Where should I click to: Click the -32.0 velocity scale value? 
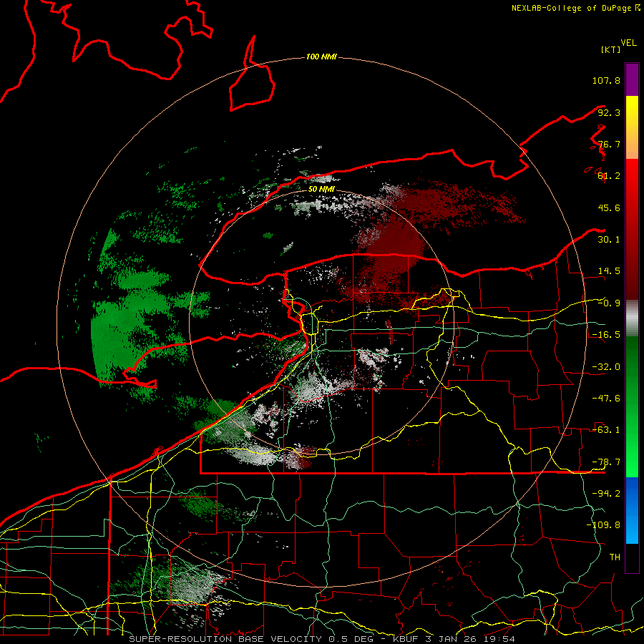click(606, 367)
